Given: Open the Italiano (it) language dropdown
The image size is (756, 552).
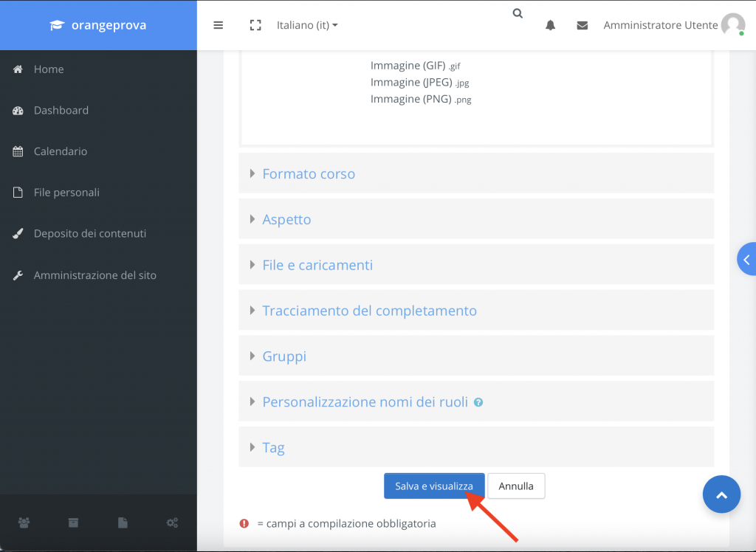Looking at the screenshot, I should 307,25.
